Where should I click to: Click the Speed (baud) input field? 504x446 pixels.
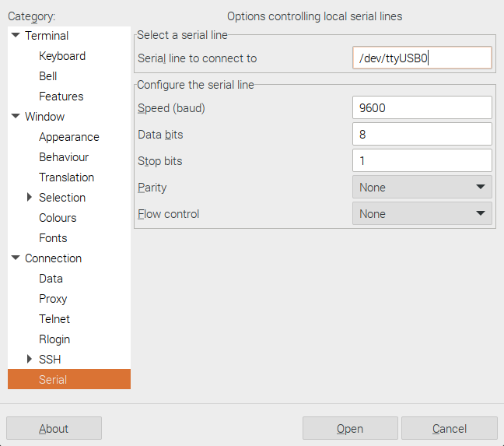click(x=422, y=108)
